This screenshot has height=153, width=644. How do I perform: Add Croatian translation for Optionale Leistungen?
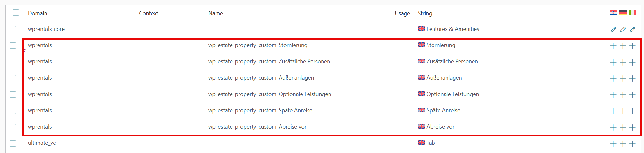613,95
